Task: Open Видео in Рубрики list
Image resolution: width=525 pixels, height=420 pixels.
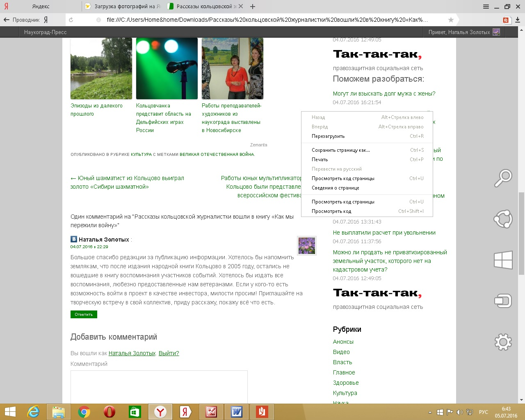Action: point(341,352)
